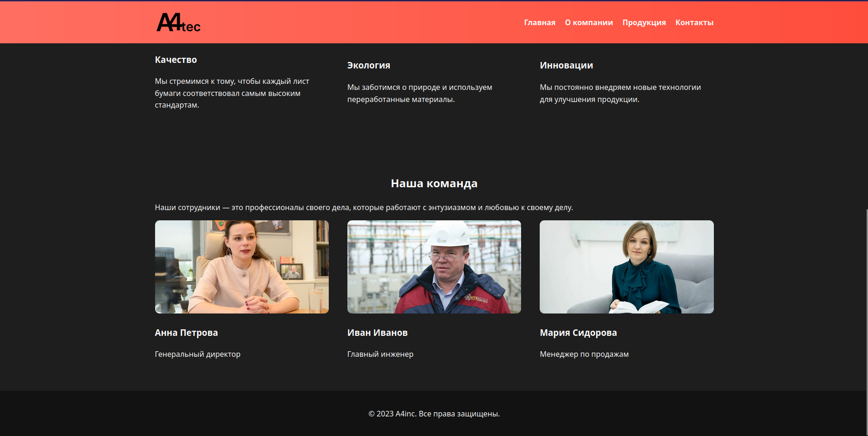Open the Главная navigation link

point(539,22)
